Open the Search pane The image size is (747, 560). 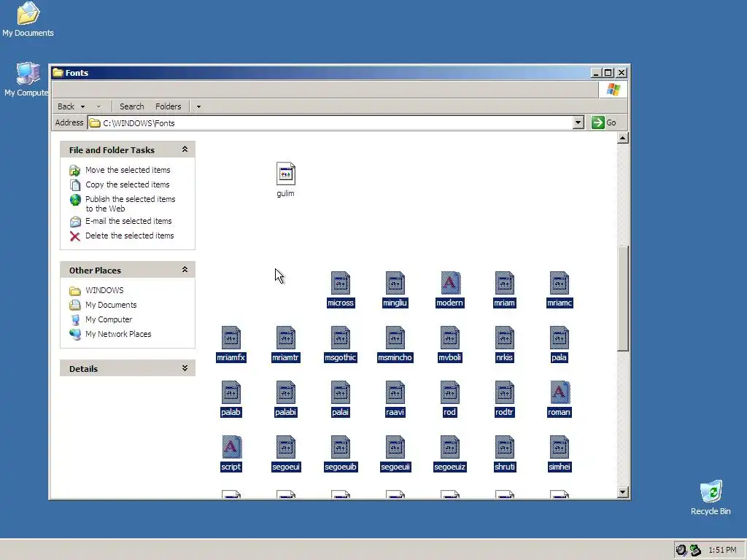click(131, 106)
